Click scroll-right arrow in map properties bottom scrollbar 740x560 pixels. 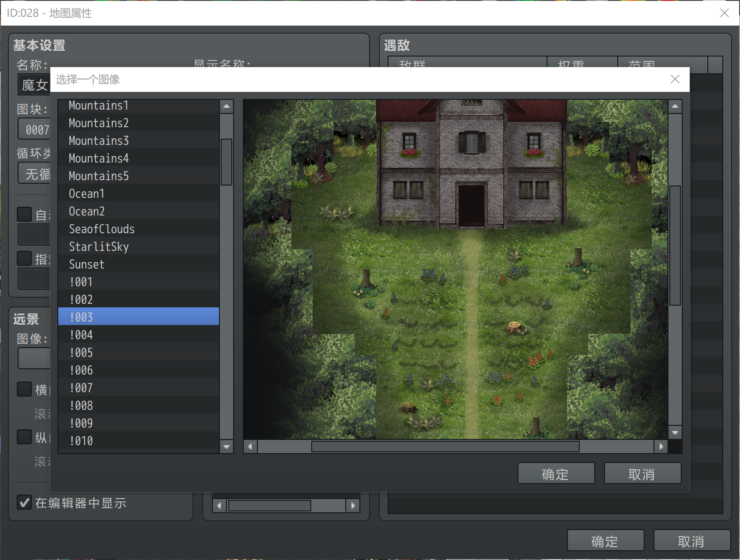click(353, 506)
